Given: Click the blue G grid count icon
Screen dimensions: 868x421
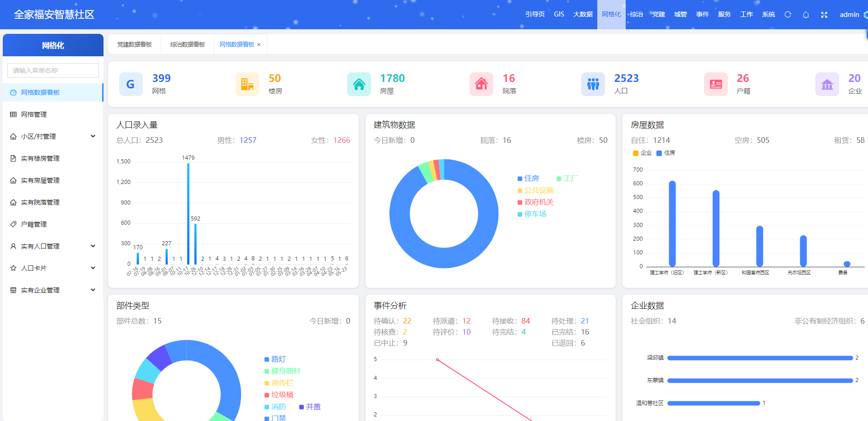Looking at the screenshot, I should (x=131, y=84).
